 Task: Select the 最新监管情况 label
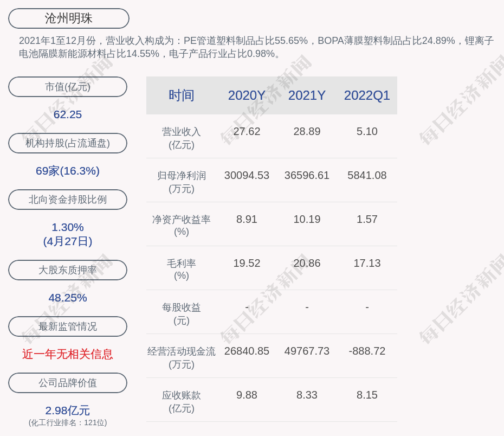coord(68,326)
